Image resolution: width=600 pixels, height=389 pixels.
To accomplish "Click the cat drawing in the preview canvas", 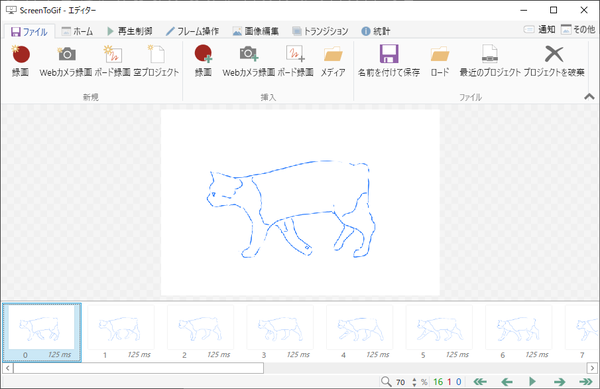I will coord(291,208).
